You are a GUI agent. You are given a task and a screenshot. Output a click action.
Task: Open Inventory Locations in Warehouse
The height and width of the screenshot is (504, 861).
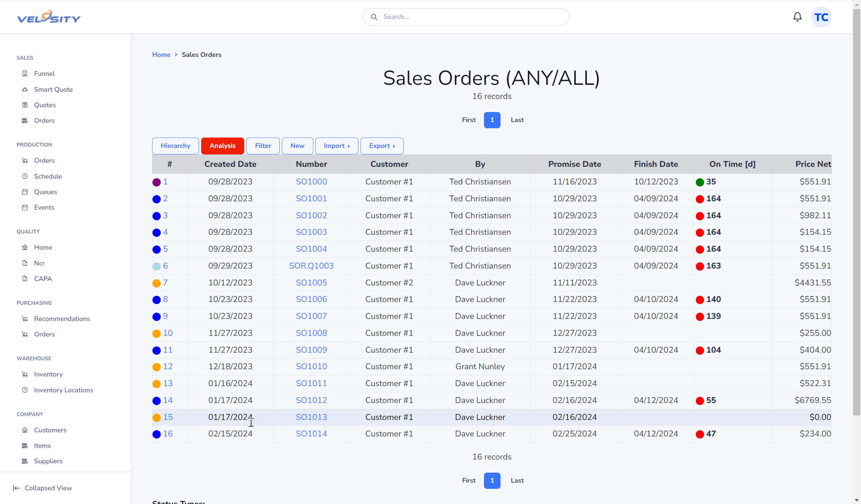pyautogui.click(x=63, y=390)
